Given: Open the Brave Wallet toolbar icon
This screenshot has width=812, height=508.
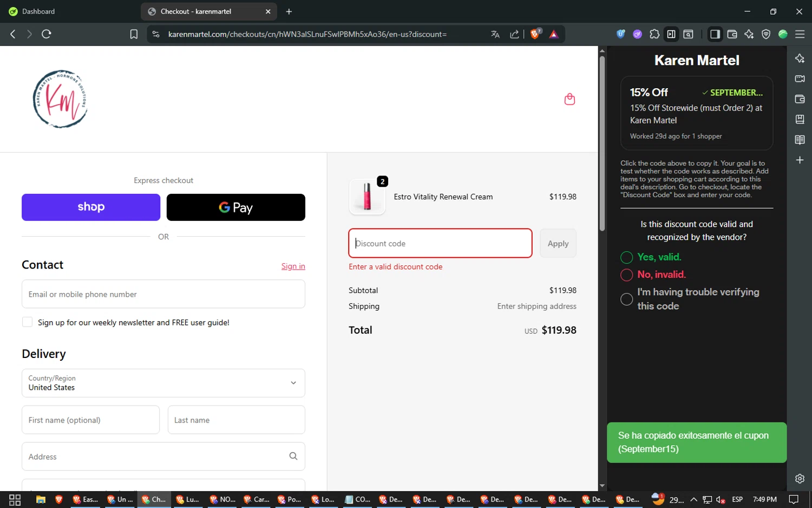Looking at the screenshot, I should pos(732,34).
